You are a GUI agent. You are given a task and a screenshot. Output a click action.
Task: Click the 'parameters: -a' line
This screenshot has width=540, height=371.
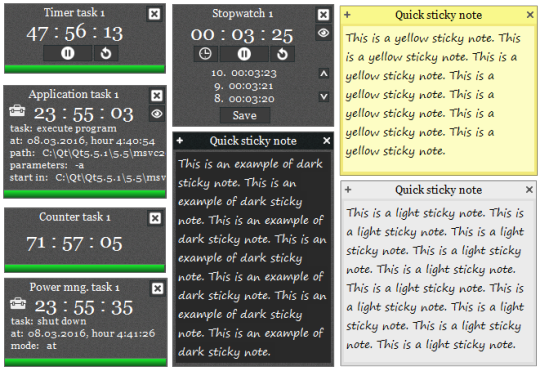pyautogui.click(x=47, y=165)
